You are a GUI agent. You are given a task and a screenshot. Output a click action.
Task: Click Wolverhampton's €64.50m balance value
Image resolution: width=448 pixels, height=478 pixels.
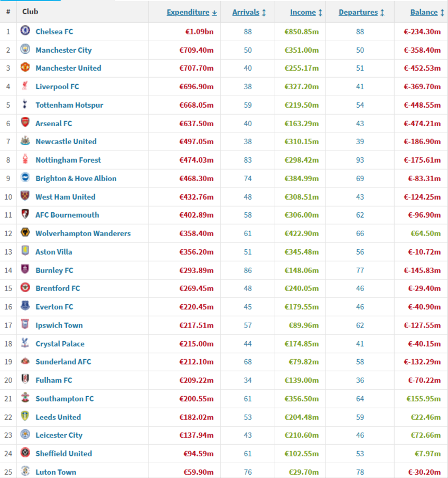click(426, 233)
